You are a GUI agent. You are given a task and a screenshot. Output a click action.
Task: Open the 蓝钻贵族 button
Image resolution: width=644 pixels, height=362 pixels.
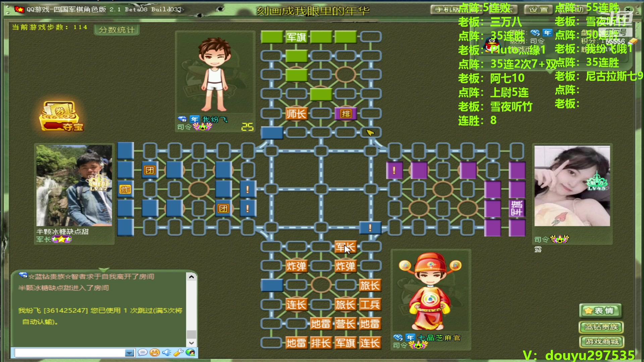click(601, 327)
